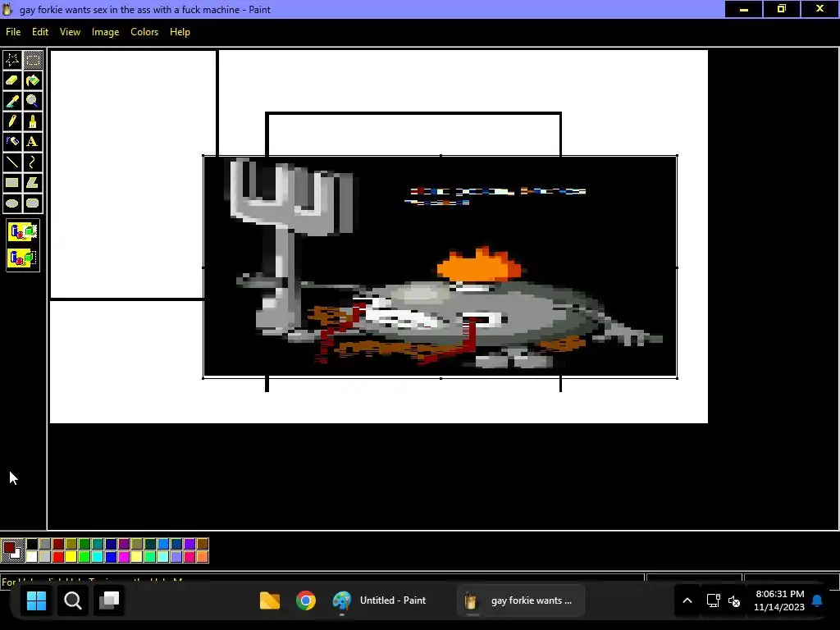Open the Windows Start menu

tap(36, 600)
